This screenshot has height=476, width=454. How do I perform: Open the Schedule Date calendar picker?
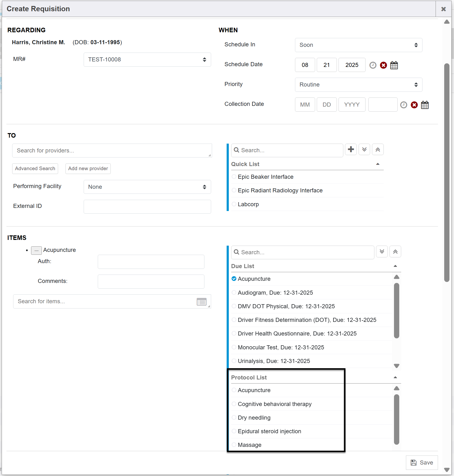click(x=394, y=65)
